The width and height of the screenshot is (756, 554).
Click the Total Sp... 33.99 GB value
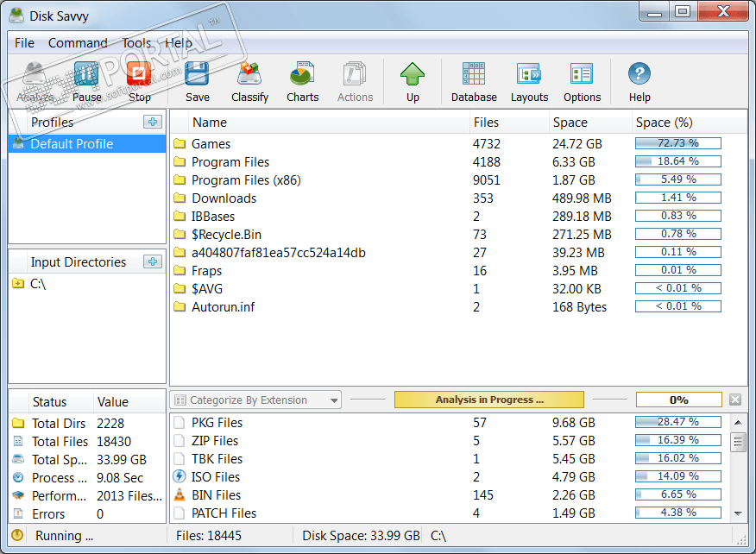[x=122, y=459]
